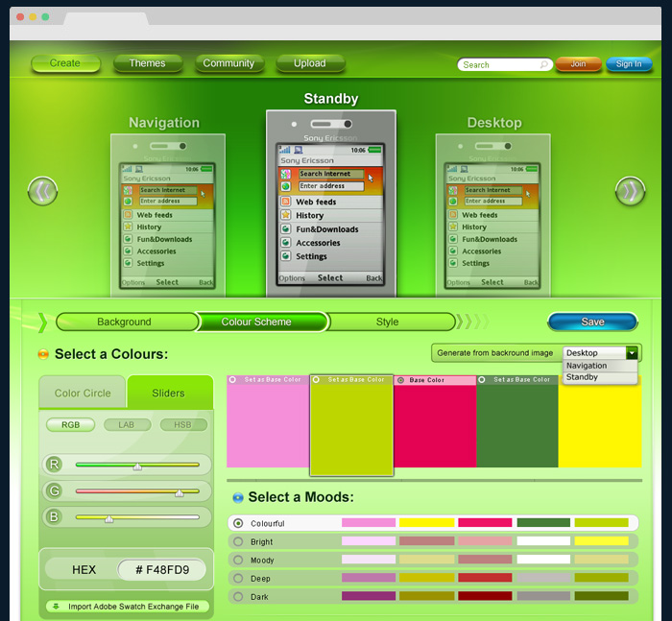Select RGB color mode

point(71,424)
